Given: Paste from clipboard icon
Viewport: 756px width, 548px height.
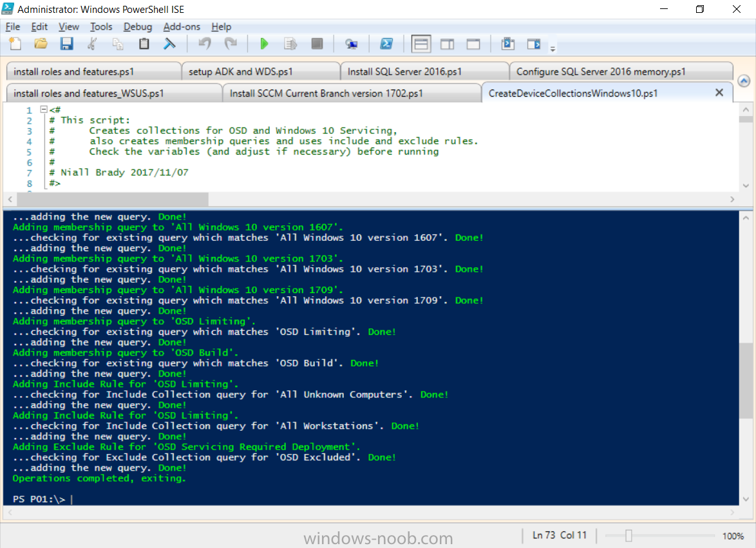Looking at the screenshot, I should (144, 44).
